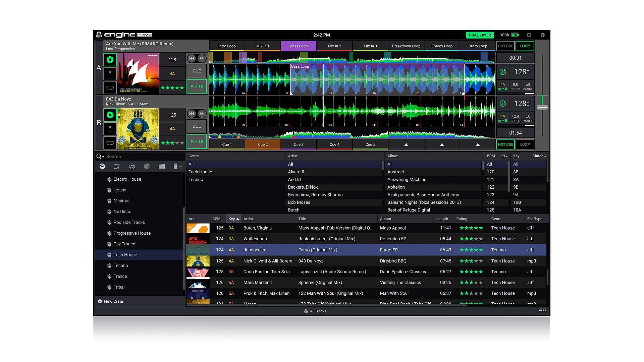644x362 pixels.
Task: Click the New Crate button
Action: (x=110, y=301)
